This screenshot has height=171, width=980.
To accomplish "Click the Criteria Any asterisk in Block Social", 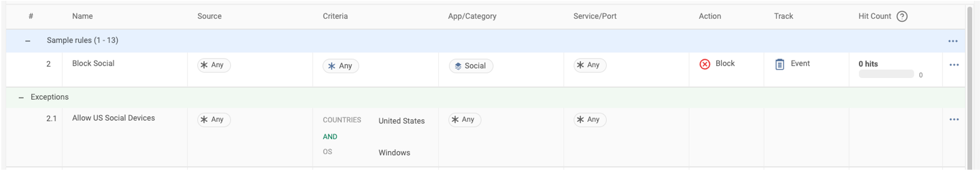I will click(x=332, y=66).
